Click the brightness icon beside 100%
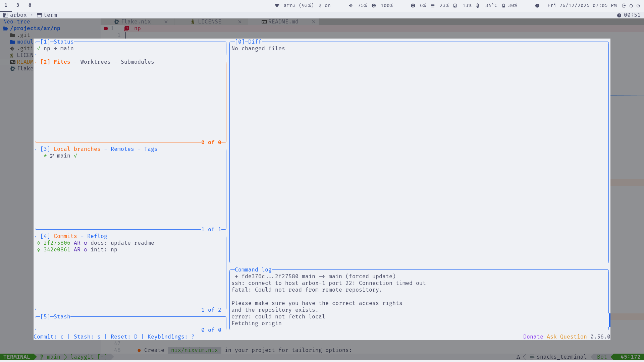 click(374, 5)
